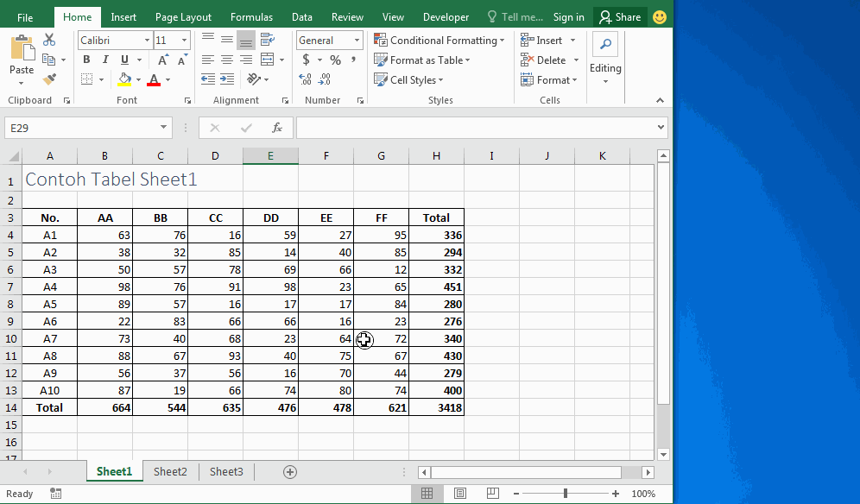Click the Share button
The height and width of the screenshot is (504, 860).
point(620,16)
